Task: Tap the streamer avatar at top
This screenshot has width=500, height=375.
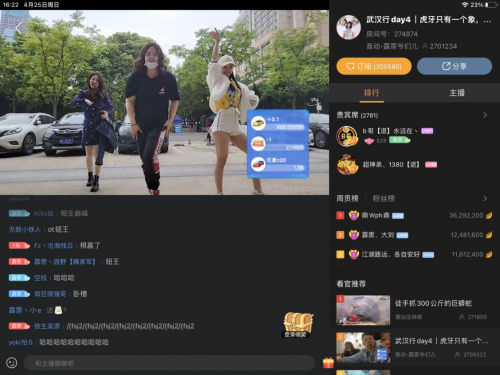Action: 348,27
